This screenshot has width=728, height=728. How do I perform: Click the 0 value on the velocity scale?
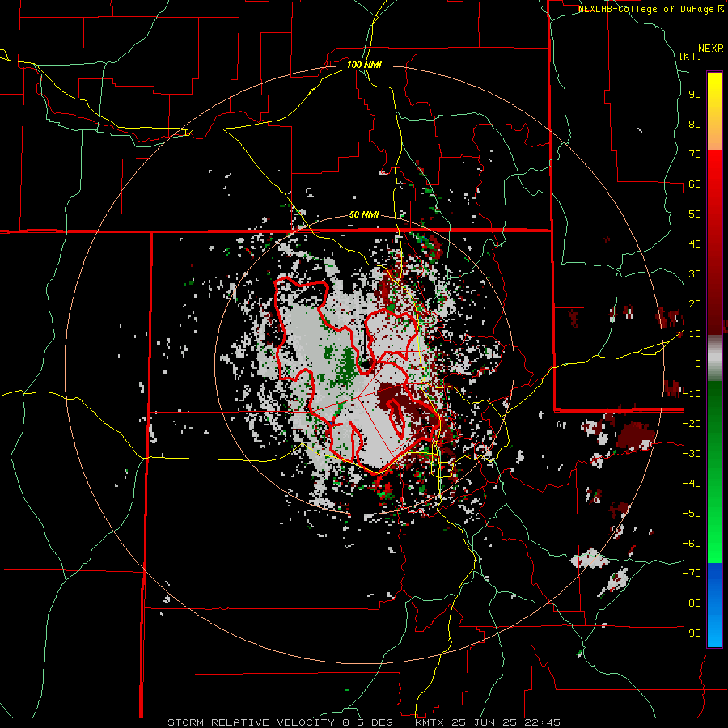(x=698, y=363)
